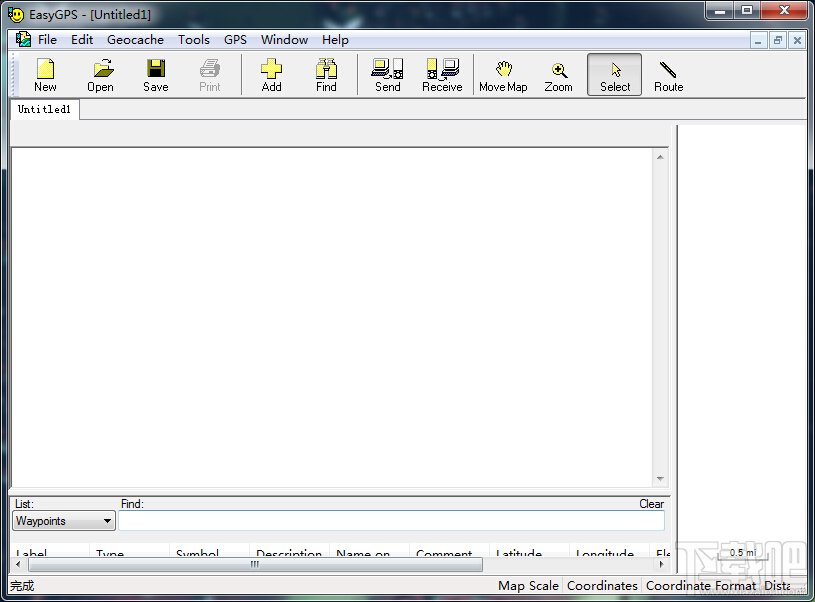Create a new file with New icon

[x=45, y=75]
